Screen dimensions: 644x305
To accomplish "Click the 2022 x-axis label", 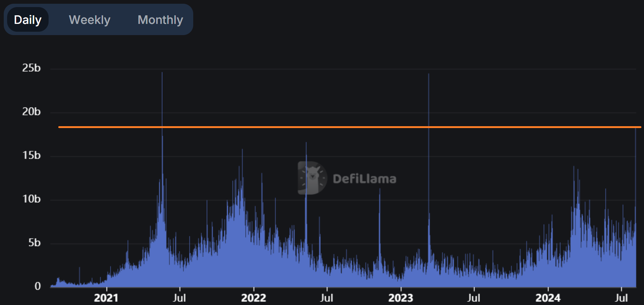I will coord(253,298).
